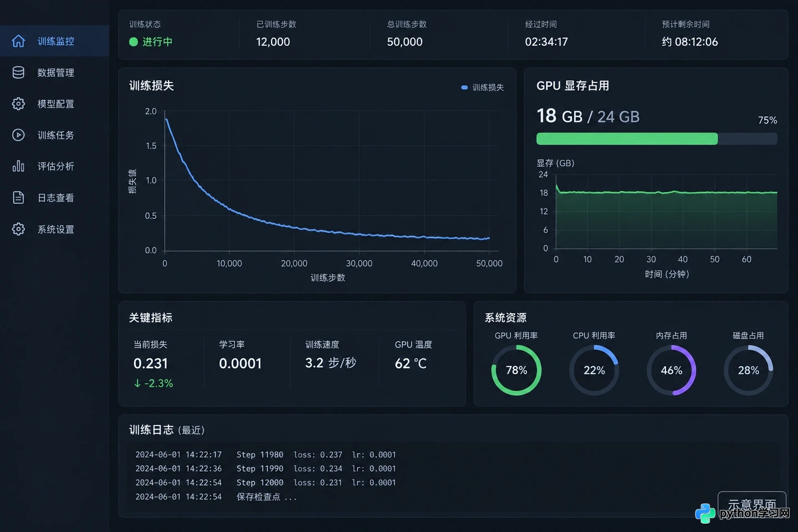The height and width of the screenshot is (532, 798).
Task: Click the Step 12000 log line
Action: (266, 483)
